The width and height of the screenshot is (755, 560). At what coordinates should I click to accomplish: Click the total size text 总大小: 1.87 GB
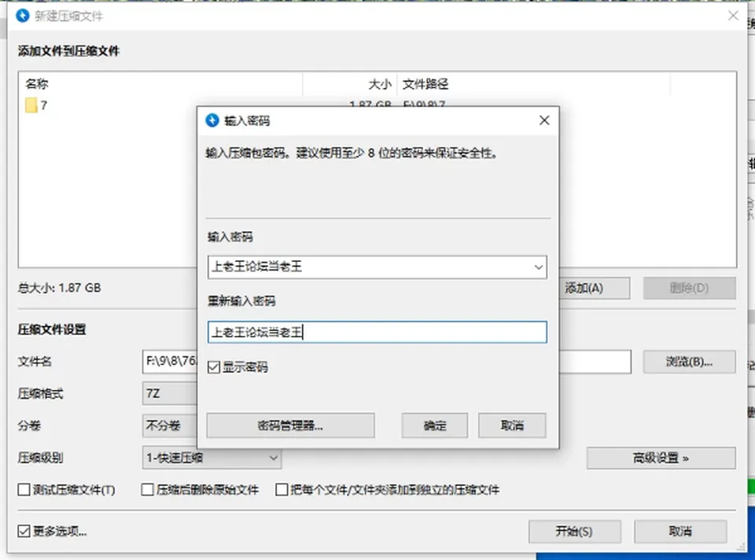pos(60,288)
